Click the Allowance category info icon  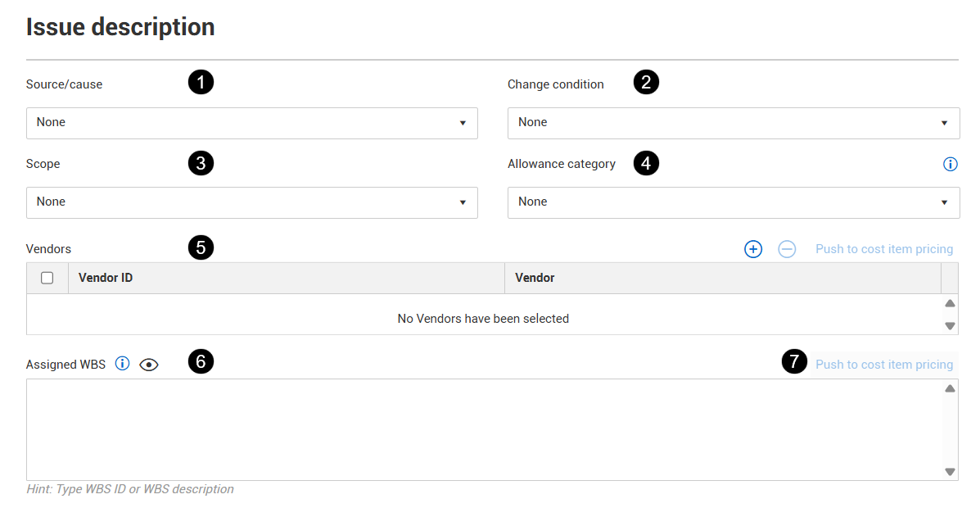click(x=950, y=164)
